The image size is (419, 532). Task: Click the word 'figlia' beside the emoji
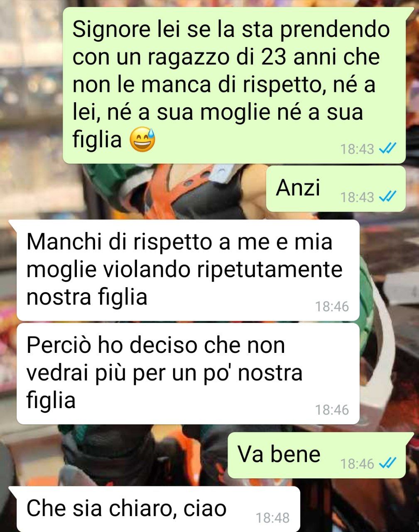[x=97, y=140]
